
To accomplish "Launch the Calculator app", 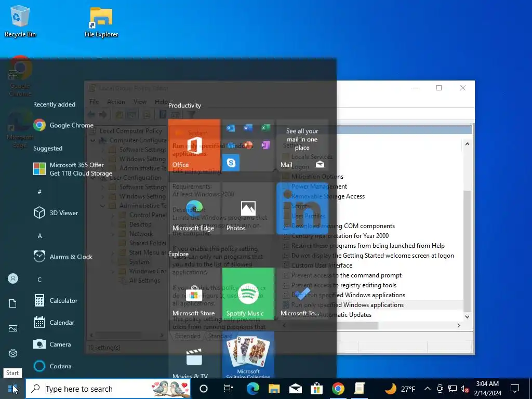I will pos(55,301).
